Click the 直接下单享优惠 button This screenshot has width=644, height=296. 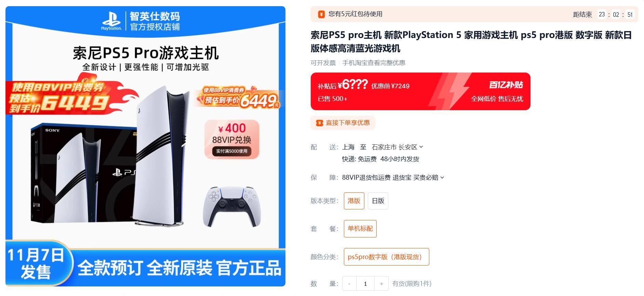tap(343, 123)
